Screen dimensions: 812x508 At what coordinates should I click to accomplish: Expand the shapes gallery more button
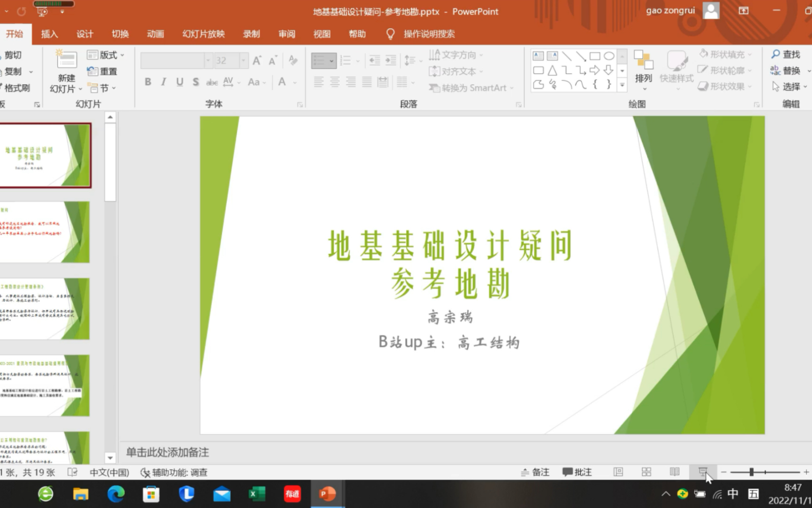[x=622, y=85]
